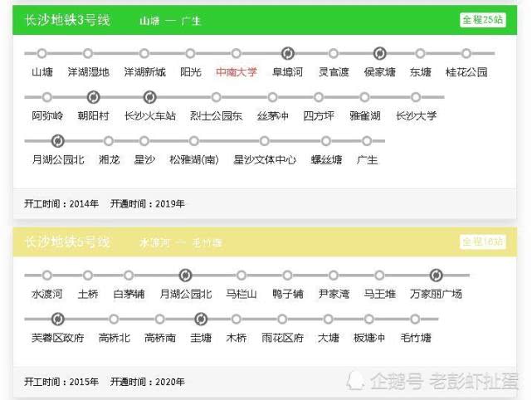The image size is (532, 400).
Task: Click the 阜埠河 transfer station icon
Action: click(288, 53)
